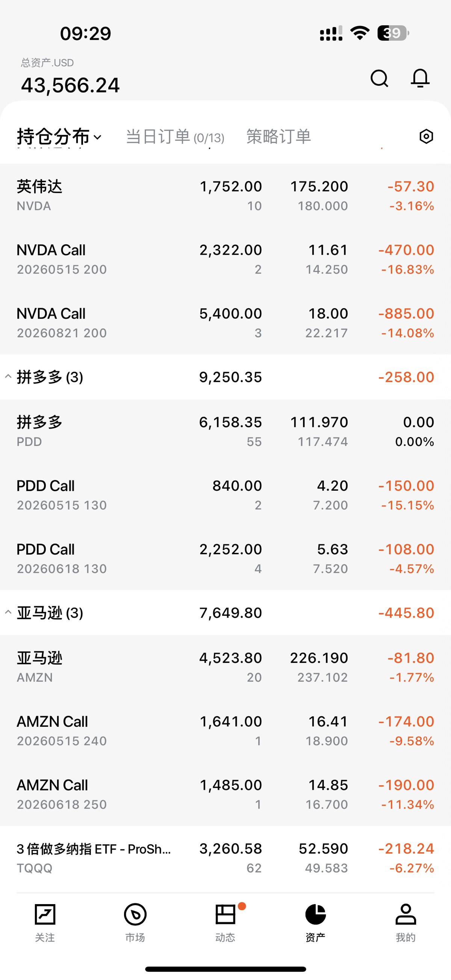Open the notifications bell
This screenshot has height=980, width=451.
420,79
